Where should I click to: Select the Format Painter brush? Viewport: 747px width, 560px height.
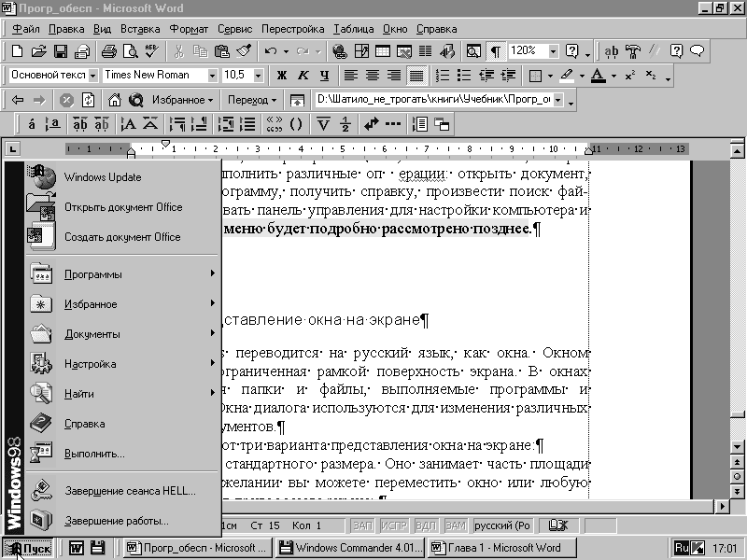click(244, 51)
